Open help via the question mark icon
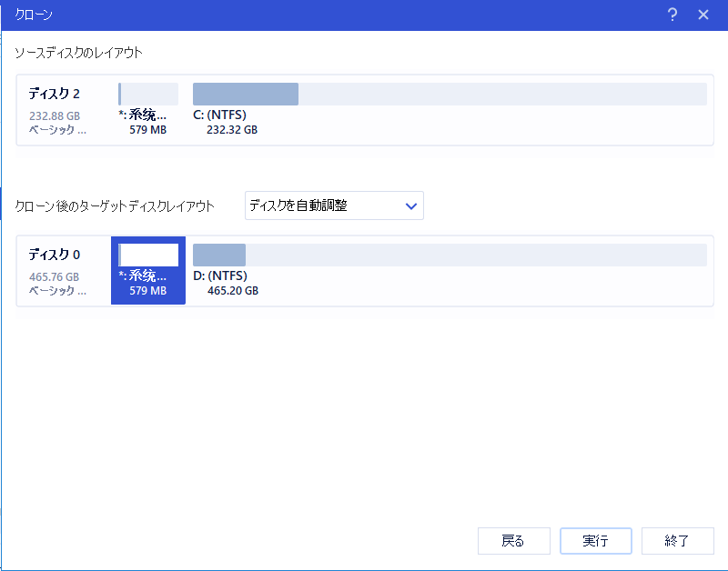 (x=672, y=15)
